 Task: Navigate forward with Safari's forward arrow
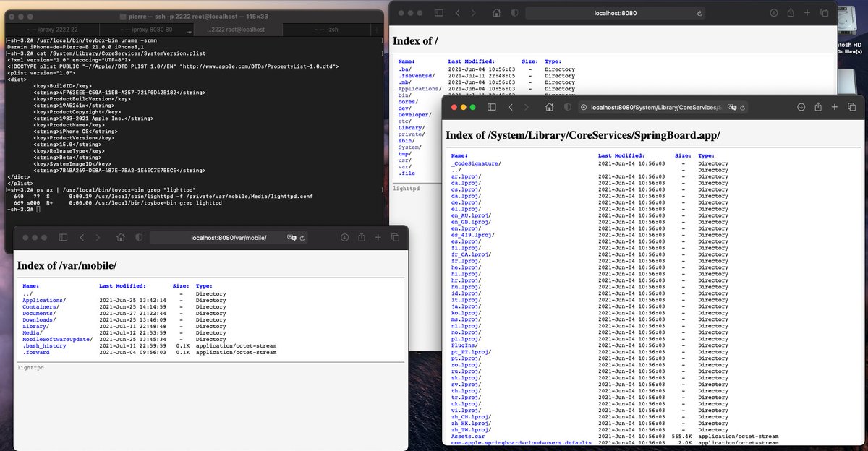click(527, 106)
